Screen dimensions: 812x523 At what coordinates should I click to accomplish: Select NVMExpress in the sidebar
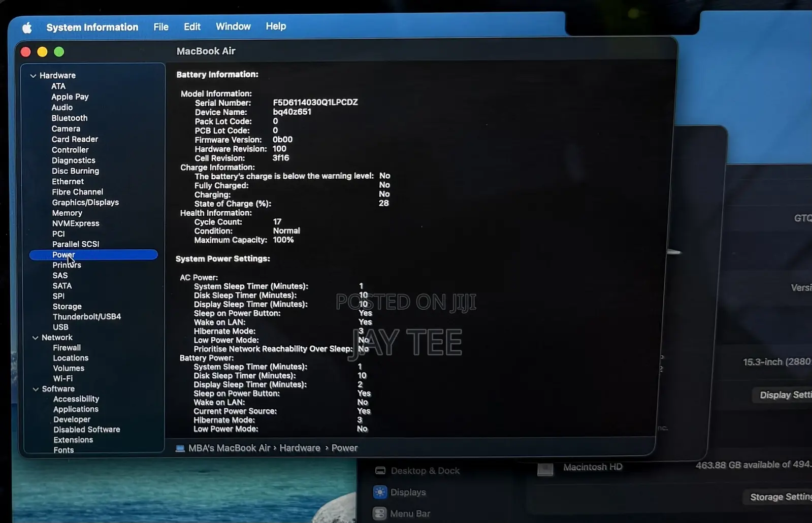76,223
